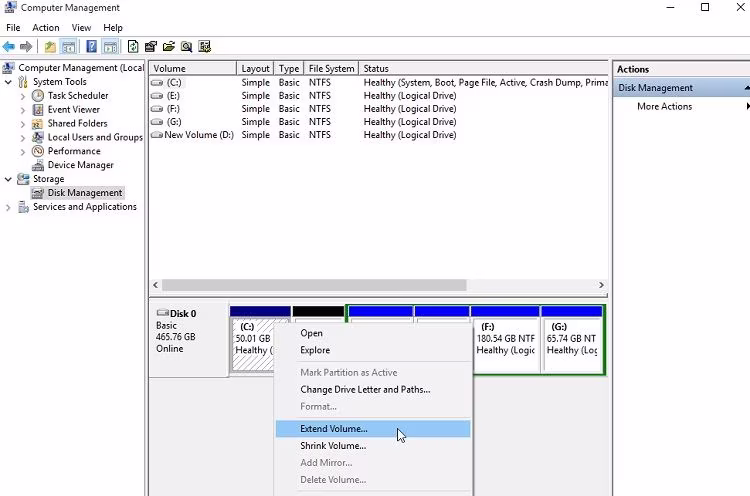
Task: Click the Task Scheduler clock icon
Action: tap(38, 96)
